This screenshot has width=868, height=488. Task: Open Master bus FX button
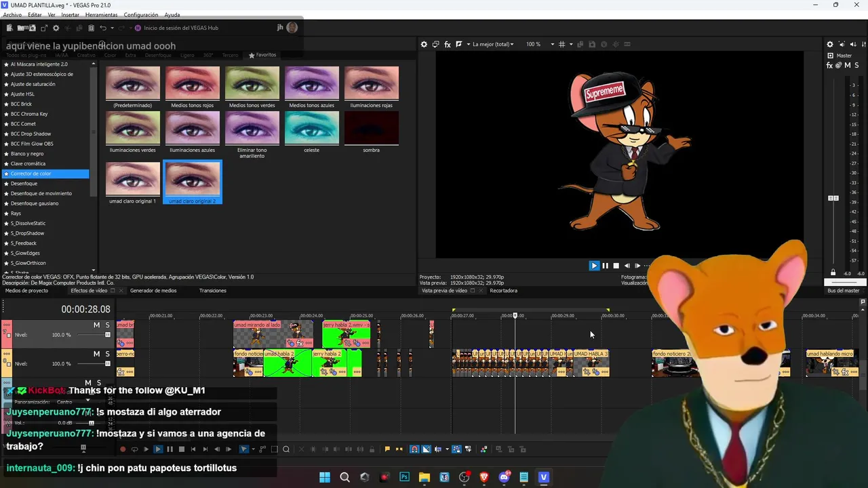830,65
